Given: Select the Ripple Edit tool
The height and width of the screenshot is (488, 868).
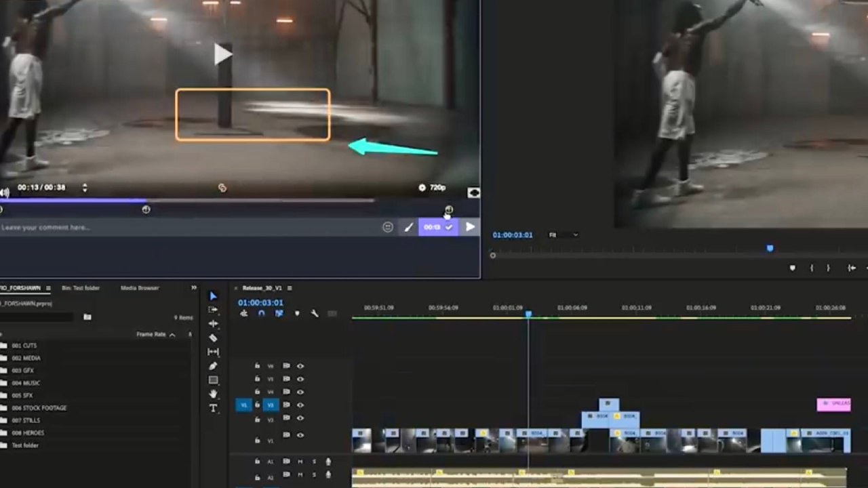Looking at the screenshot, I should coord(213,324).
